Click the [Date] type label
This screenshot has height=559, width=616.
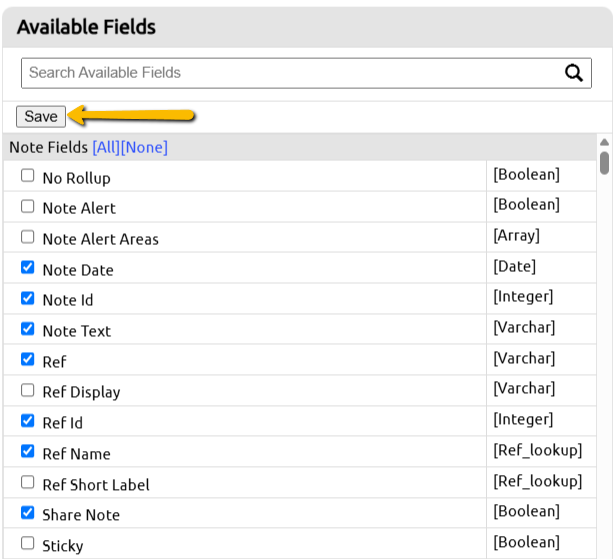pyautogui.click(x=514, y=267)
